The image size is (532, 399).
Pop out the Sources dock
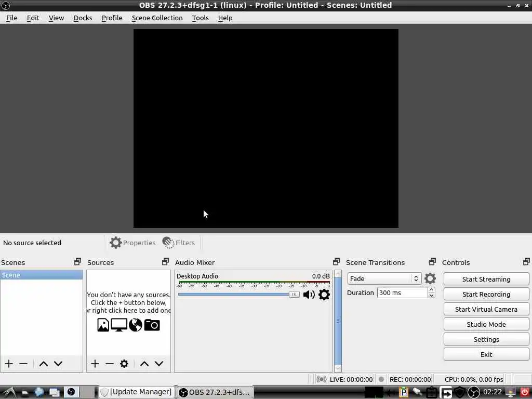pyautogui.click(x=165, y=262)
